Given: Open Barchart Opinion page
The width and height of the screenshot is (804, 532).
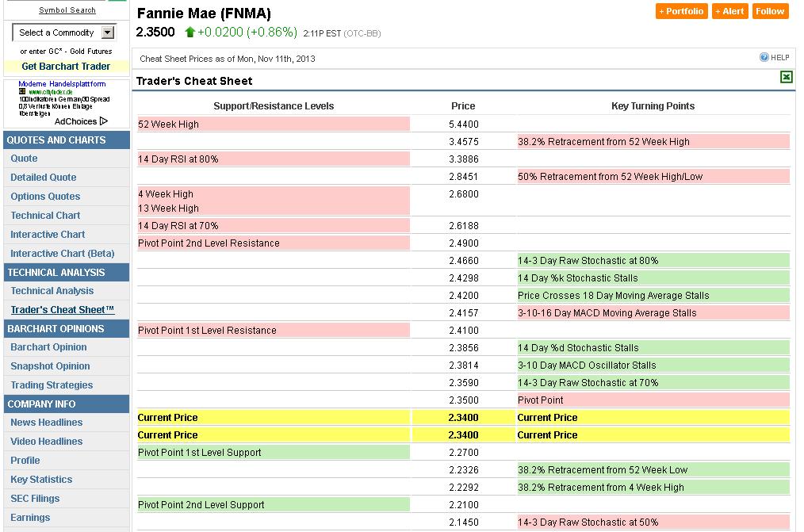Looking at the screenshot, I should click(49, 347).
